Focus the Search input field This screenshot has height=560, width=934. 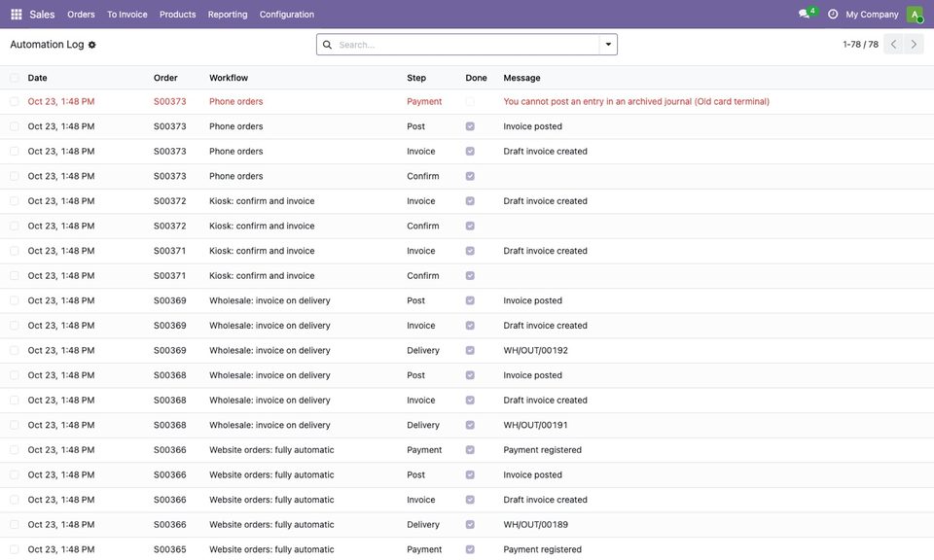pyautogui.click(x=467, y=45)
